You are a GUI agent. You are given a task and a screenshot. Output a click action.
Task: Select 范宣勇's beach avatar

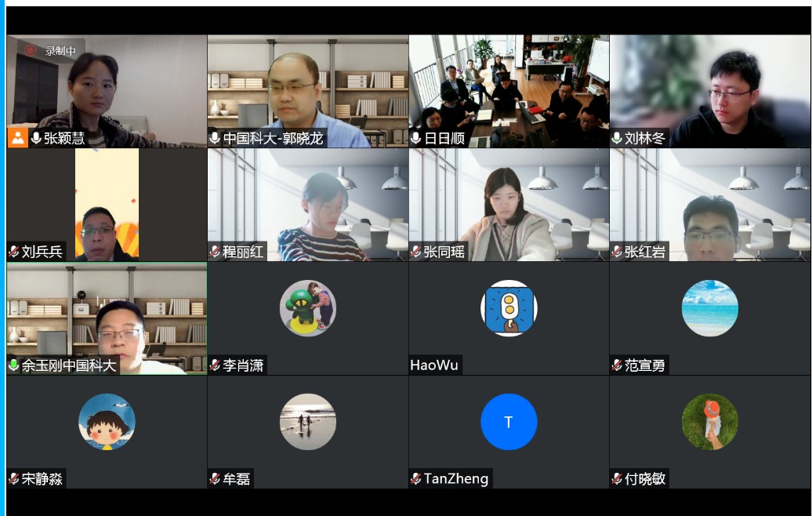710,308
